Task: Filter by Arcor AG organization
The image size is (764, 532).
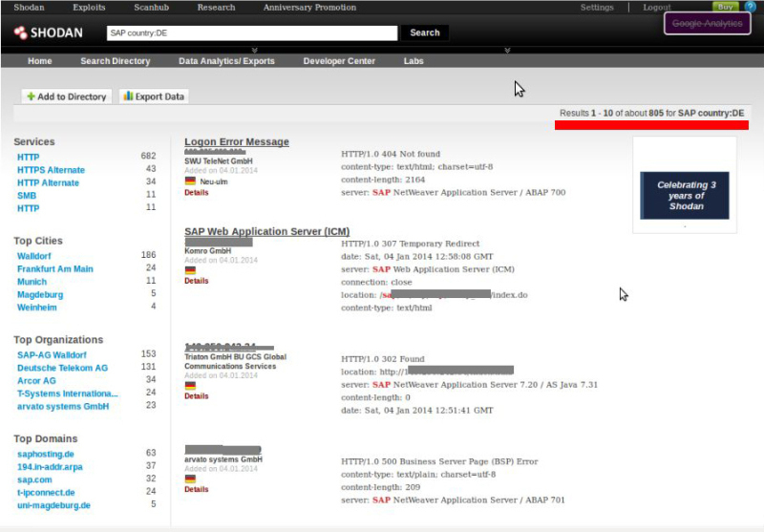Action: [36, 380]
